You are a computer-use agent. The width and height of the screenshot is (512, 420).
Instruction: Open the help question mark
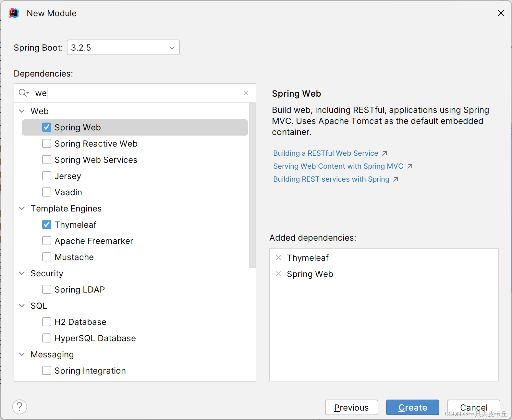[19, 407]
